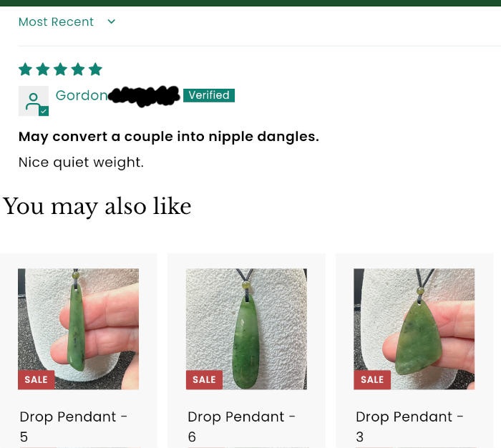Click the You may also like heading
The image size is (501, 448).
point(97,206)
